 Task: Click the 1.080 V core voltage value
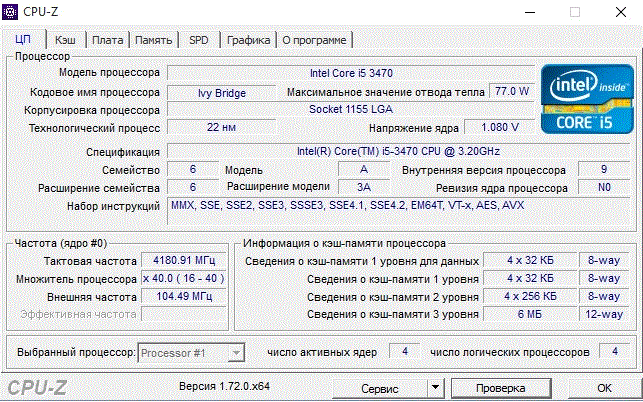500,127
